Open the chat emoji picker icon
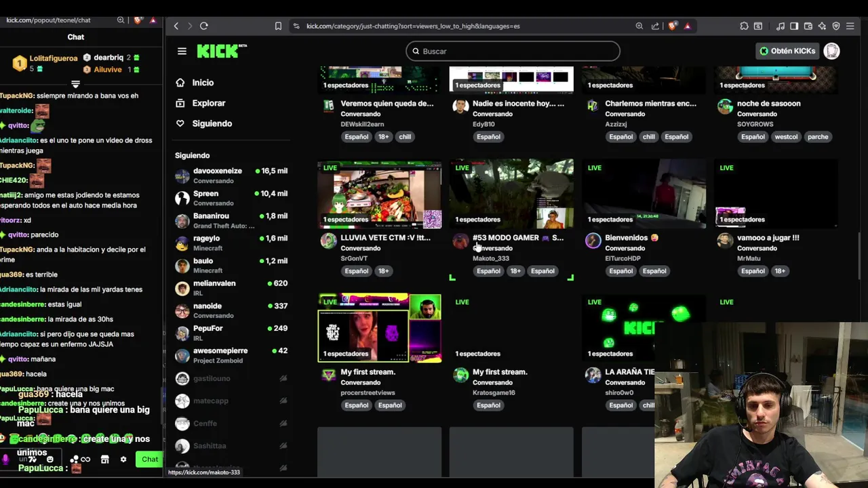Screen dimensions: 868x488 pos(50,460)
